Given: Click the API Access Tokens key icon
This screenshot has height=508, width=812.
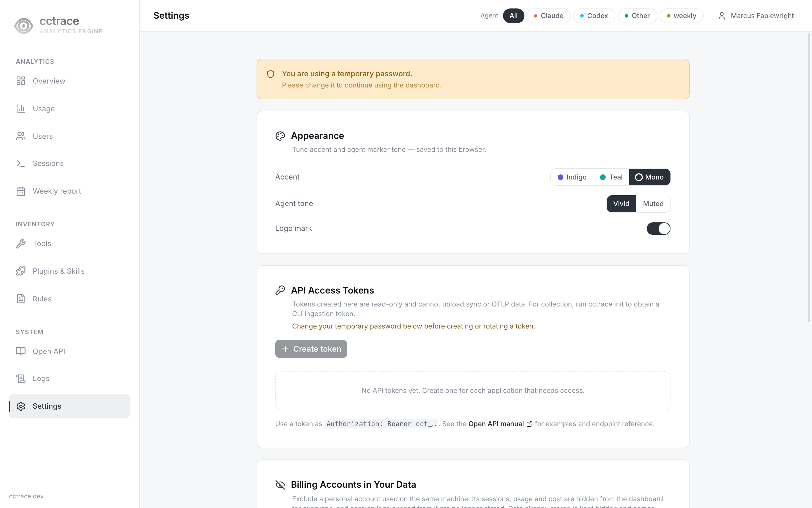Looking at the screenshot, I should coord(280,290).
